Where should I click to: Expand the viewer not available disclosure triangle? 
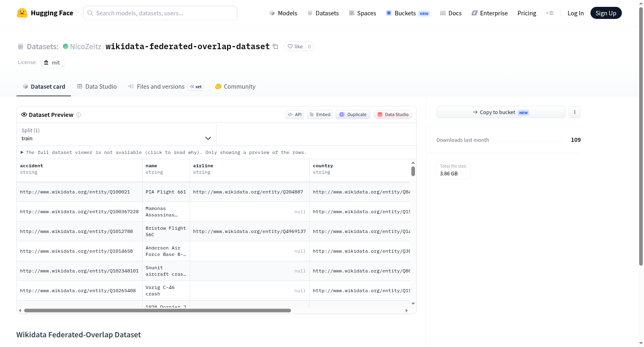pos(22,152)
